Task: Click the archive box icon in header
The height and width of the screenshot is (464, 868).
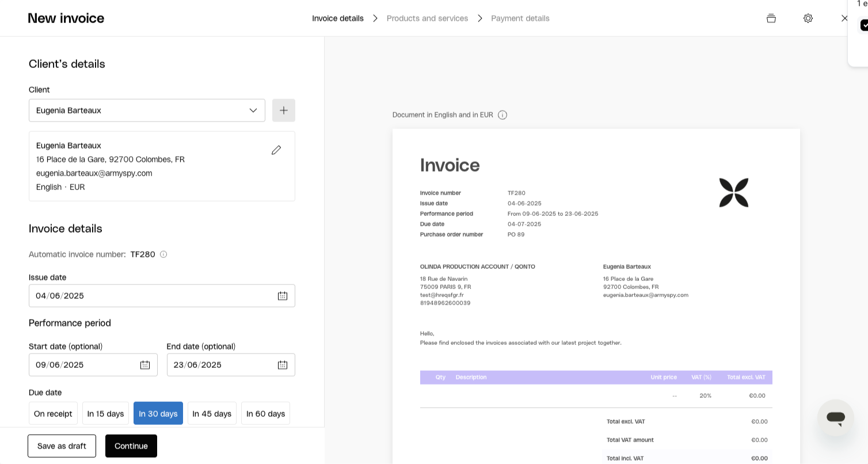Action: pyautogui.click(x=771, y=18)
